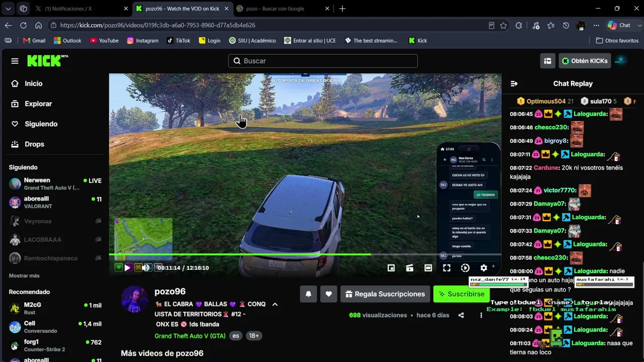This screenshot has width=644, height=362.
Task: Toggle the notification bell for pozo96
Action: click(308, 294)
